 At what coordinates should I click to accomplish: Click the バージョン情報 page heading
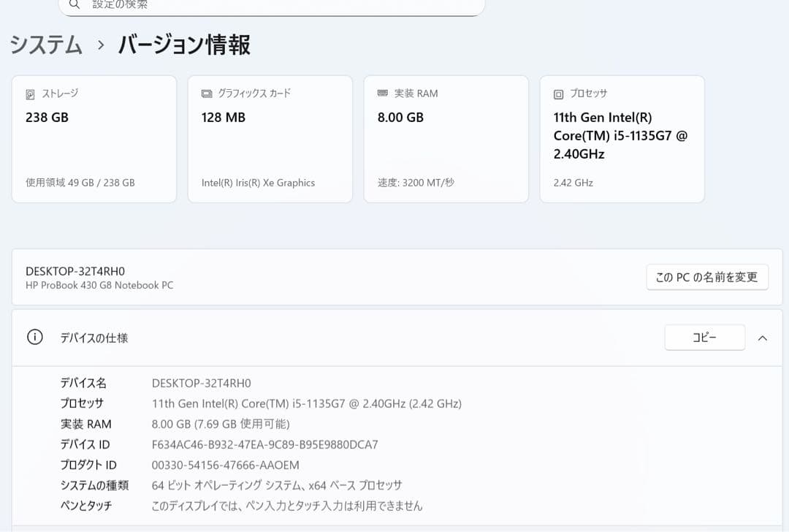click(185, 45)
